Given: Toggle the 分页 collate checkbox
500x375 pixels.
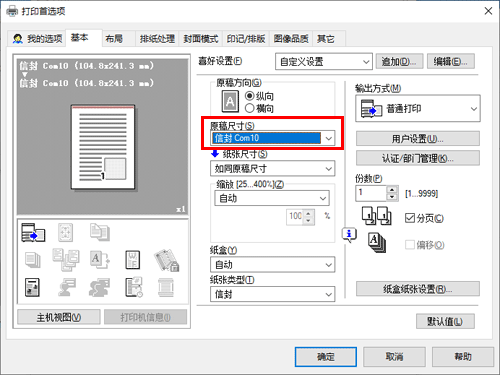Looking at the screenshot, I should pos(410,218).
